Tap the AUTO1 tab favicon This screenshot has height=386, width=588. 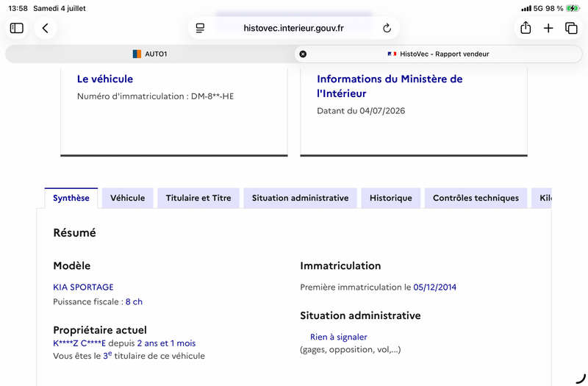(137, 54)
